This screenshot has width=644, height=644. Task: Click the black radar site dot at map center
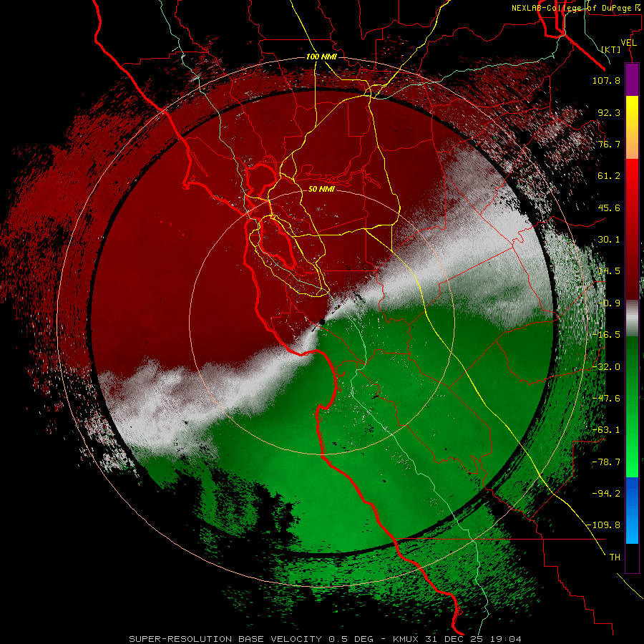pos(323,323)
